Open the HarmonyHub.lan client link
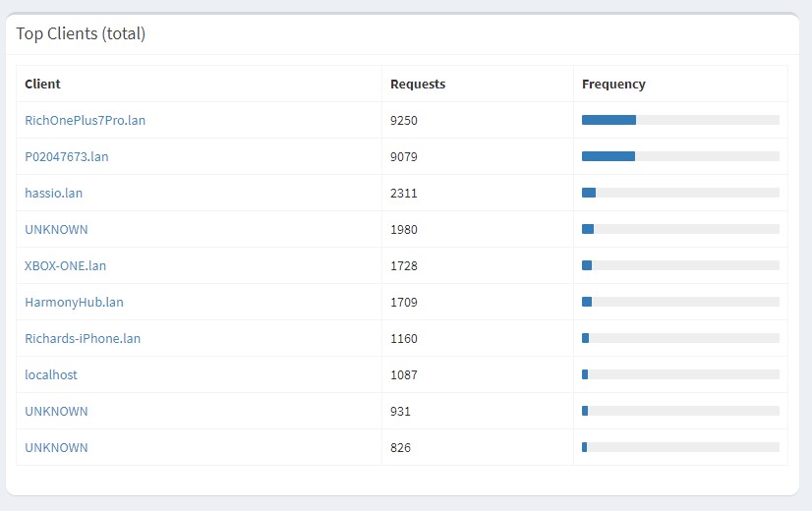The width and height of the screenshot is (812, 511). click(74, 302)
